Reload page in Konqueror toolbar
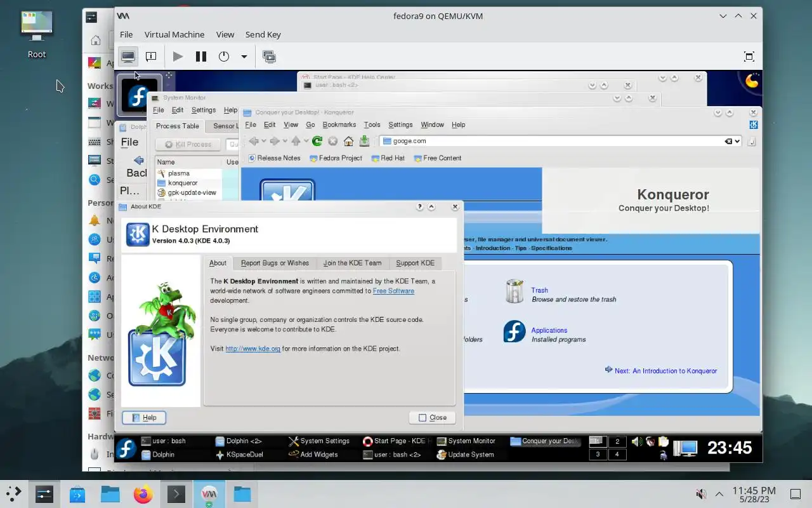 (317, 141)
